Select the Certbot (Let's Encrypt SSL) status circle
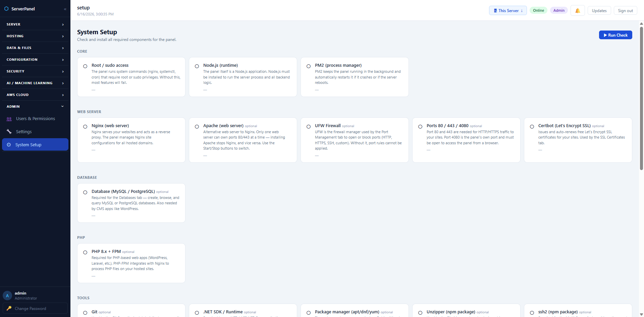The image size is (644, 317). [x=532, y=127]
